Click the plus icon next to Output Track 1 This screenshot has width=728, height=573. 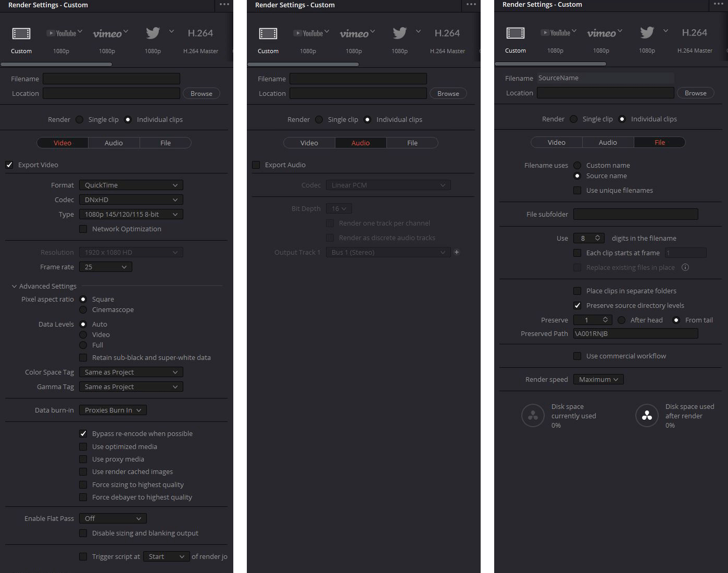457,252
